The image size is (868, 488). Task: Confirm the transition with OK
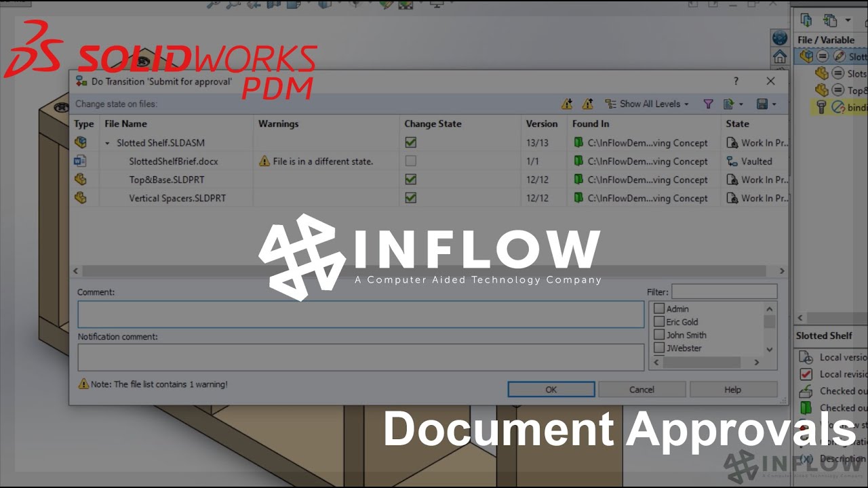551,389
